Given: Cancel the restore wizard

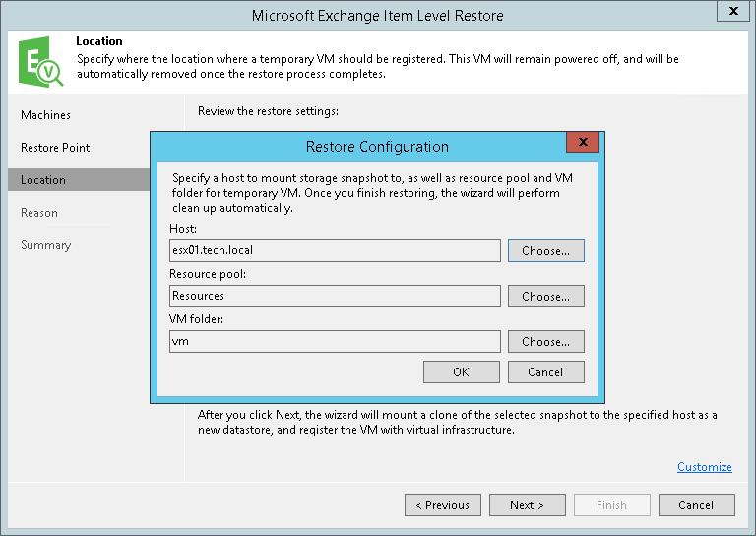Looking at the screenshot, I should point(697,505).
